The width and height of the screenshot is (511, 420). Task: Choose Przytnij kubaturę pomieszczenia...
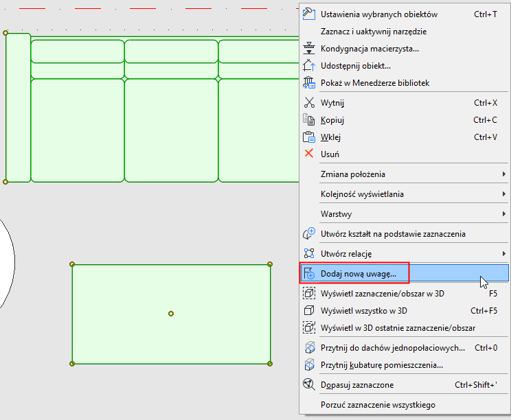(404, 365)
